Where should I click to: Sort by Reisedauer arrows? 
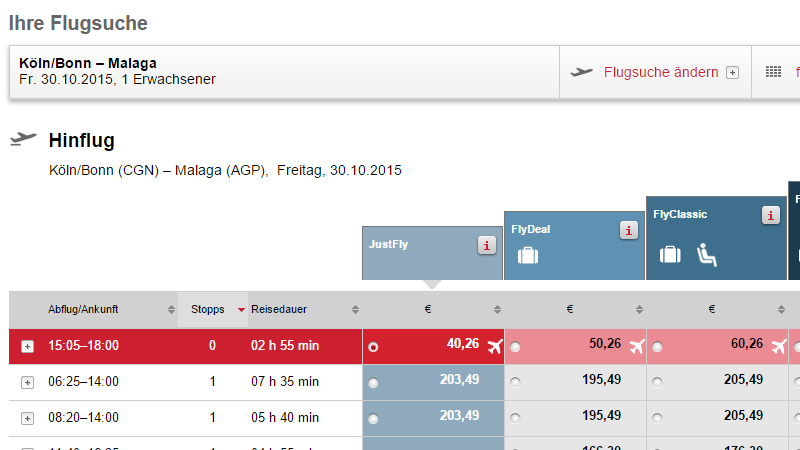(355, 310)
